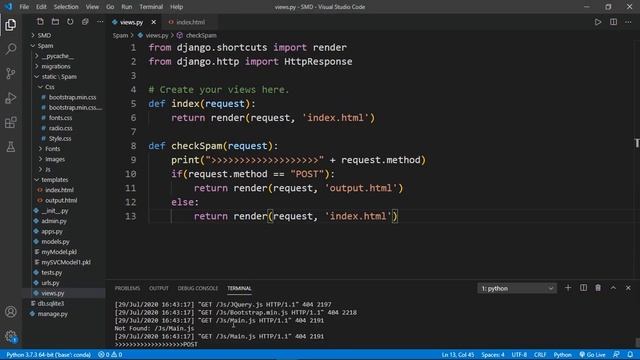The width and height of the screenshot is (640, 360).
Task: Select terminal from '1: python' dropdown
Action: (x=516, y=289)
